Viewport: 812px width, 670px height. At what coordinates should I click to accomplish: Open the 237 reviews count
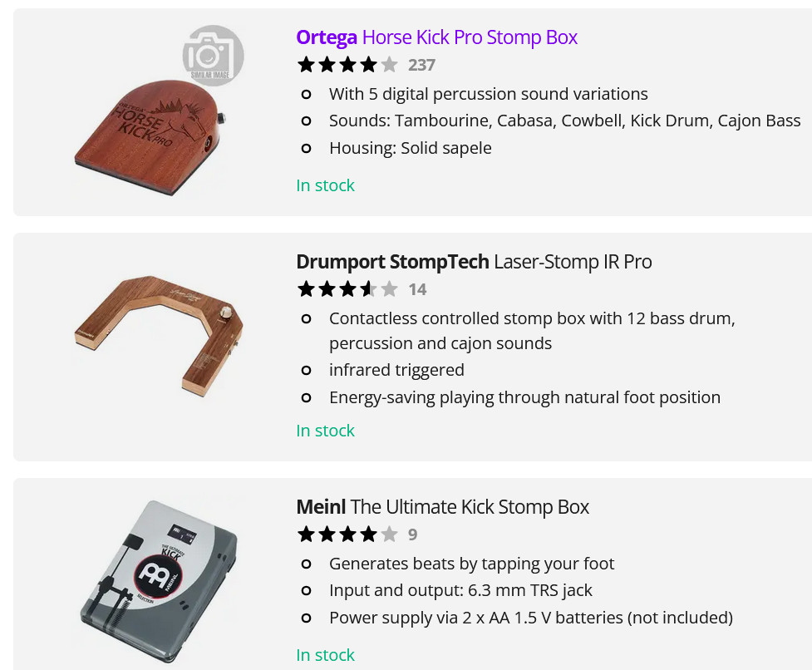point(421,65)
